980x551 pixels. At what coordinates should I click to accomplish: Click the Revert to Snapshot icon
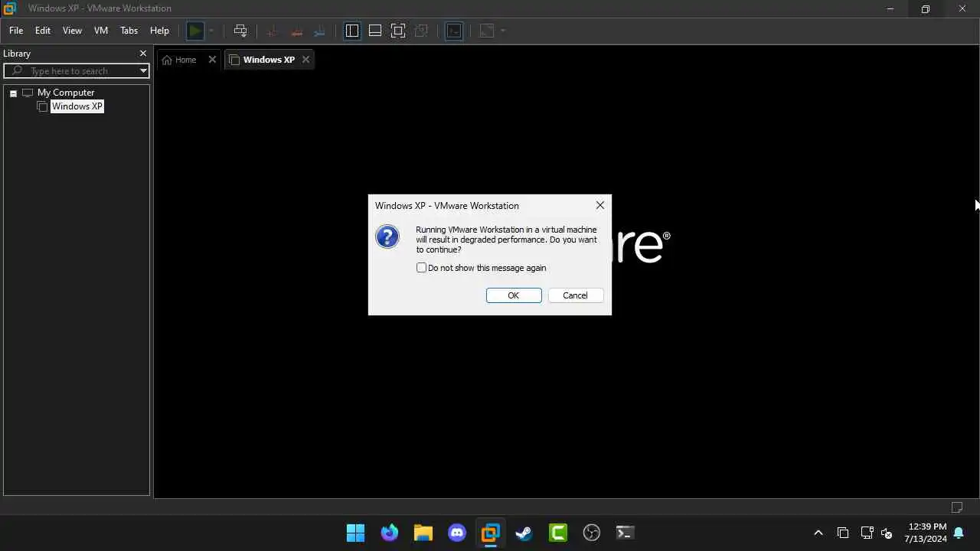pos(296,31)
